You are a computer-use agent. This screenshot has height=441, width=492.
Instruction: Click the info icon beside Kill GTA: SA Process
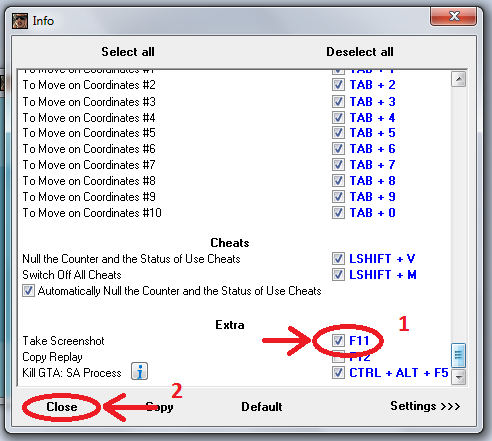[x=139, y=371]
